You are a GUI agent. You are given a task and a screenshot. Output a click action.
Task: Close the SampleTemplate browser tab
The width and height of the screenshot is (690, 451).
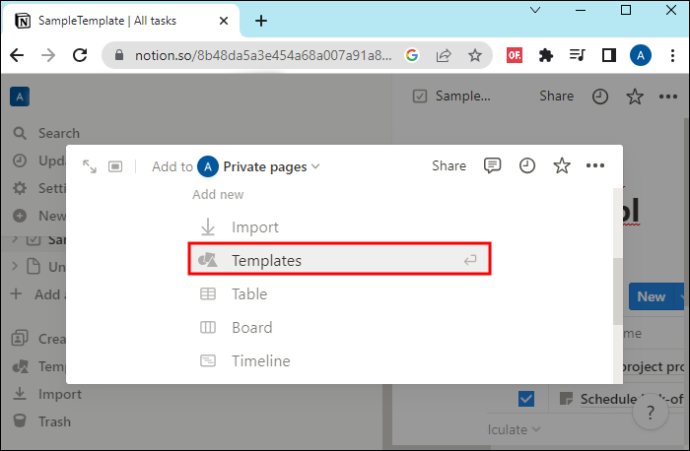[x=224, y=21]
